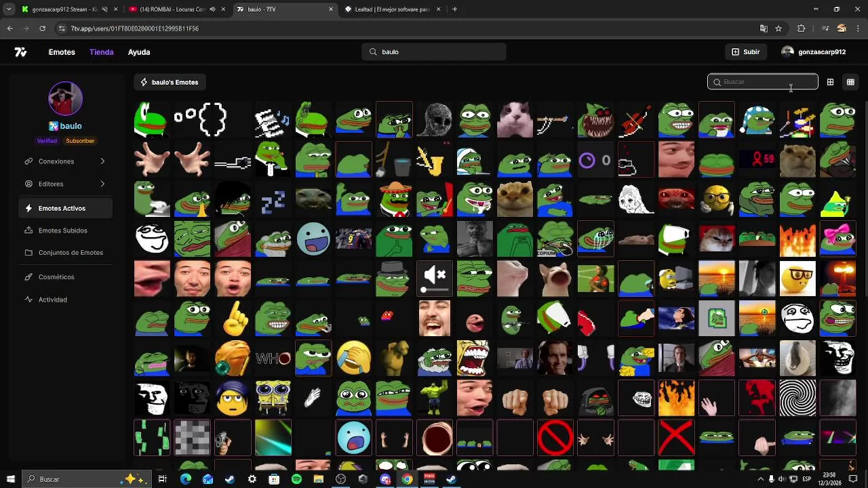Open the Editores sidebar section
The width and height of the screenshot is (868, 488).
click(65, 184)
